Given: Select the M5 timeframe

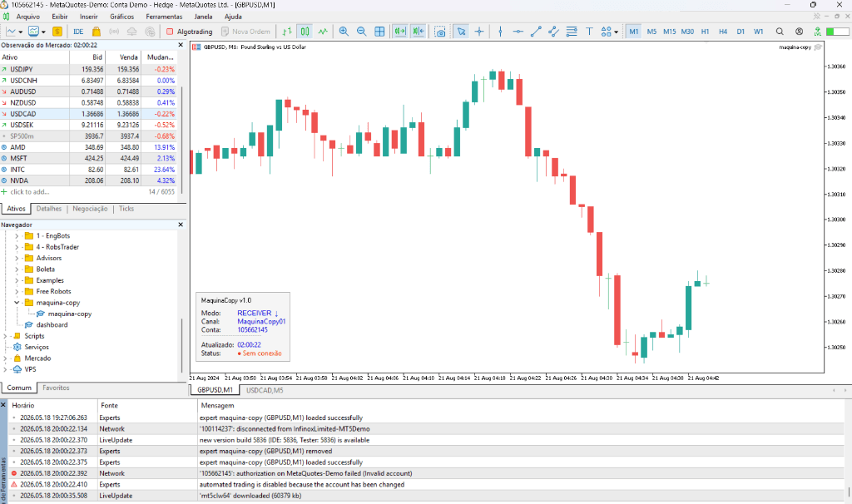Looking at the screenshot, I should tap(651, 32).
